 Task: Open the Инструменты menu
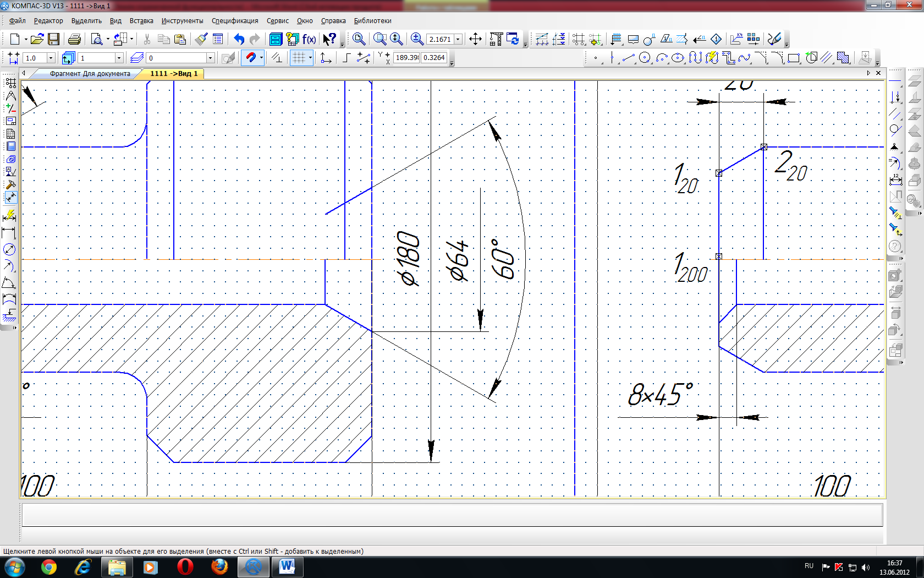click(182, 21)
